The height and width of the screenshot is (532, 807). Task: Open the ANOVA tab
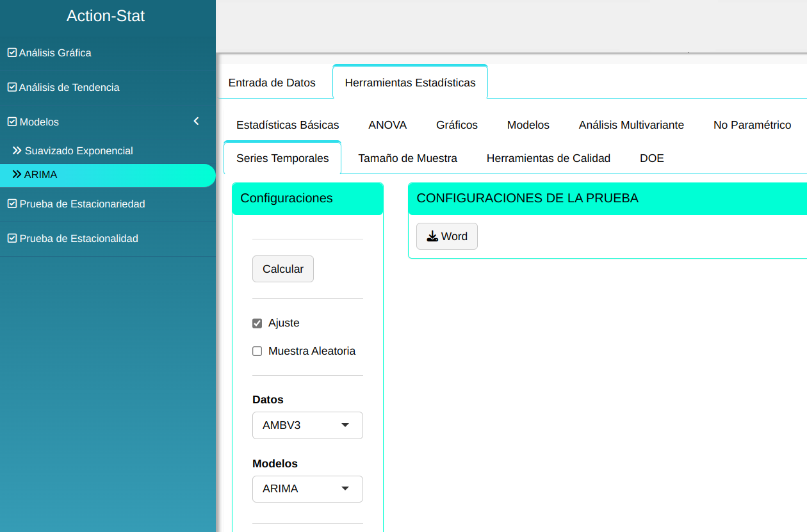pyautogui.click(x=387, y=125)
